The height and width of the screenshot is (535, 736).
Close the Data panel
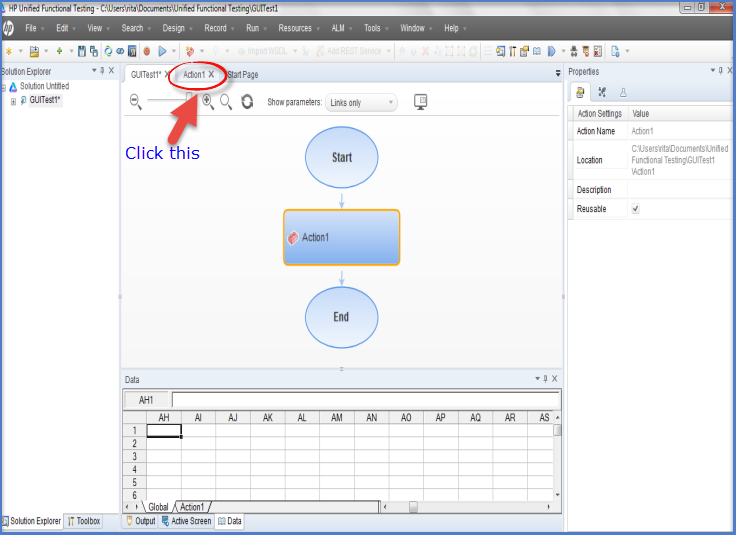tap(555, 378)
